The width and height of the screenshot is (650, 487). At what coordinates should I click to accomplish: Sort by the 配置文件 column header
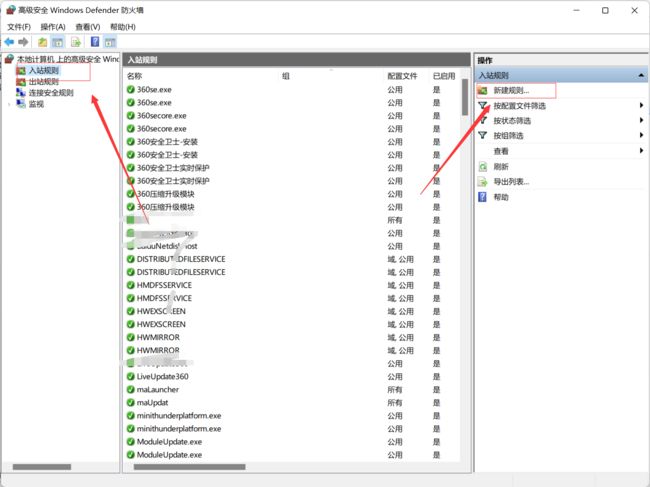402,76
